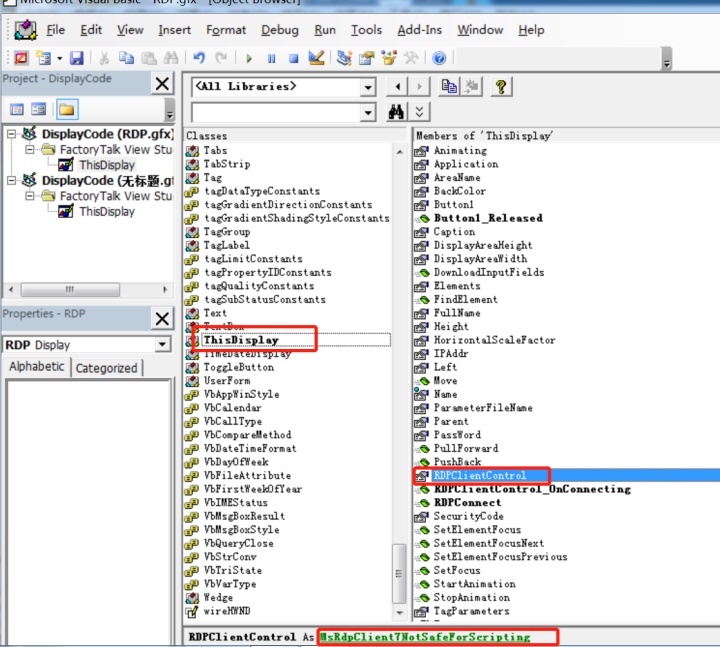Collapse the DisplayCode (无标题) project node

(11, 180)
